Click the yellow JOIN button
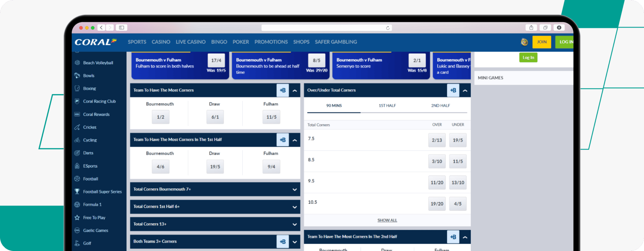The image size is (644, 251). (542, 42)
